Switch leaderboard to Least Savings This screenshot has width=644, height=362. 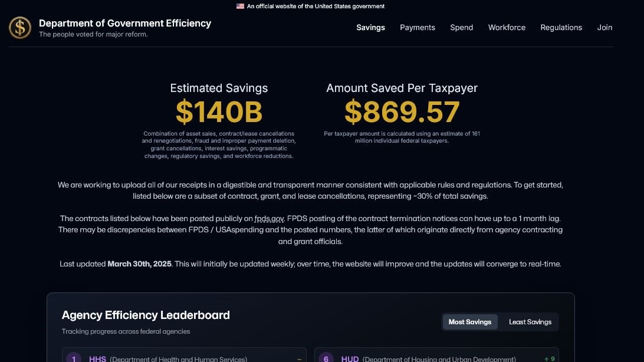coord(530,322)
